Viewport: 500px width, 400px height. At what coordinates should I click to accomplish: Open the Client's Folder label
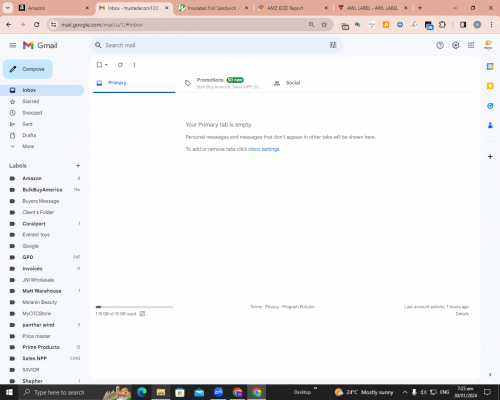42,212
